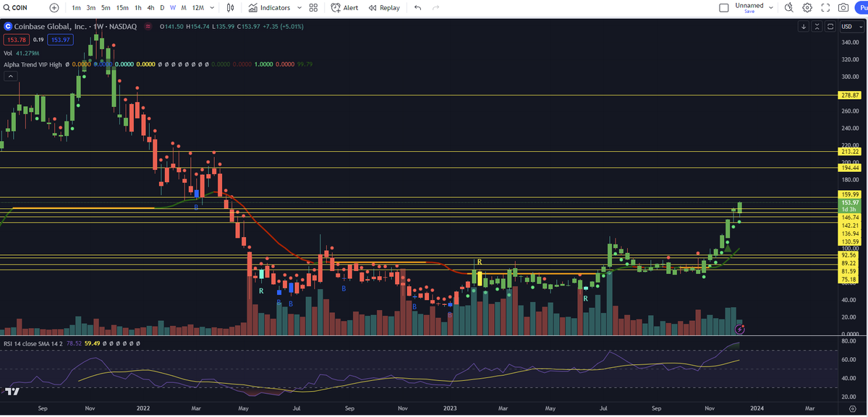
Task: Enter fullscreen mode
Action: coord(825,7)
